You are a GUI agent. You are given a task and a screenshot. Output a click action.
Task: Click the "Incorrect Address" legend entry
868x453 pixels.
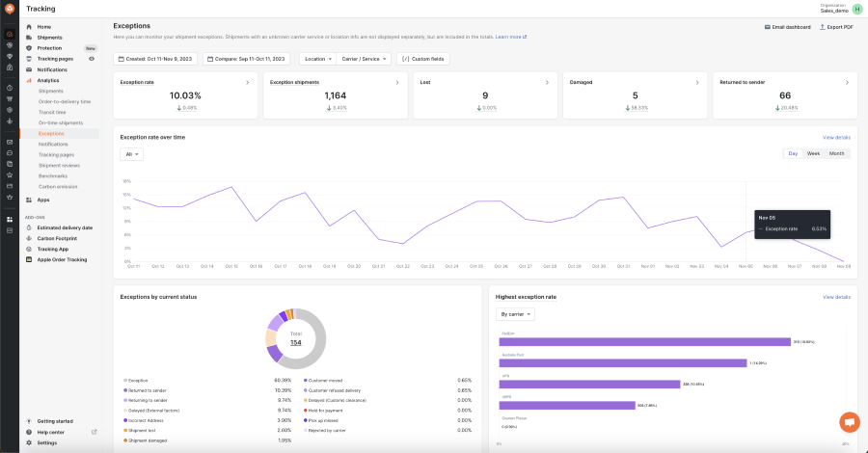(147, 420)
